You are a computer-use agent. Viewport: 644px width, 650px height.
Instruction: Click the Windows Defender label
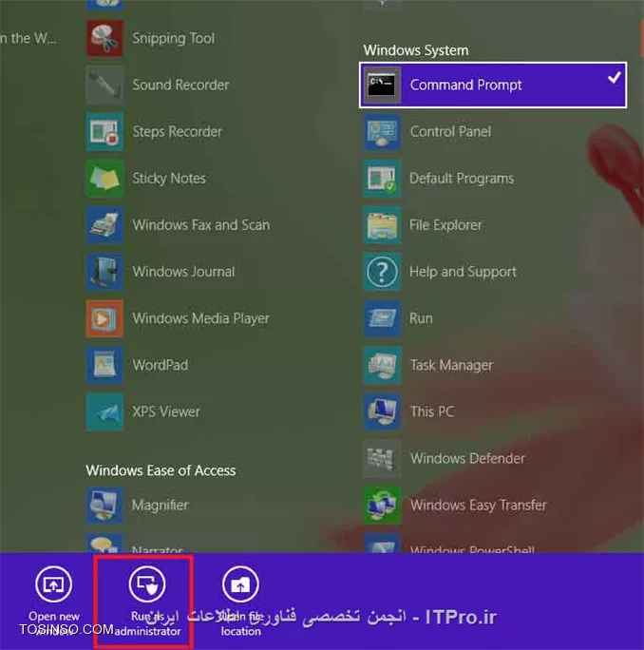pyautogui.click(x=467, y=458)
